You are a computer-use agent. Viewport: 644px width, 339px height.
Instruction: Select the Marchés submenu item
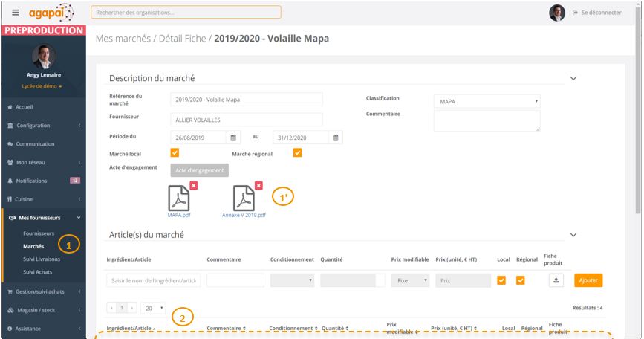(x=33, y=246)
